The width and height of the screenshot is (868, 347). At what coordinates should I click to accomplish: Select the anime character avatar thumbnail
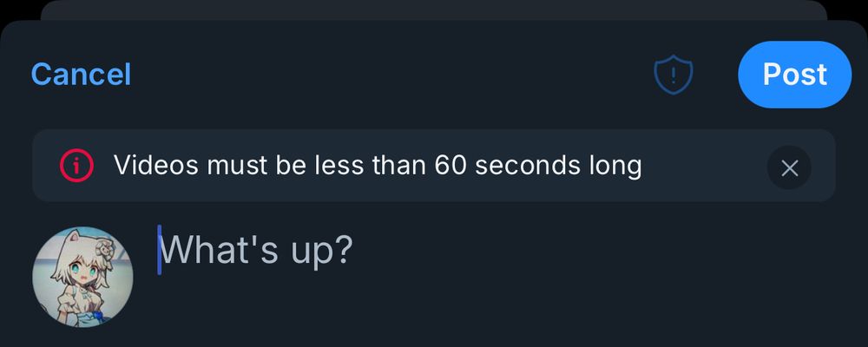[x=82, y=277]
